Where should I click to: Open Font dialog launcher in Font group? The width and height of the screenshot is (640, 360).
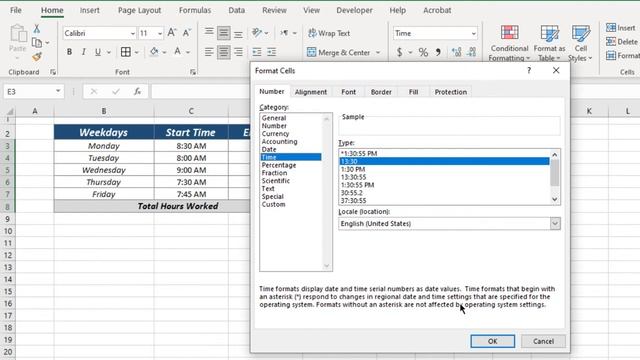point(193,72)
